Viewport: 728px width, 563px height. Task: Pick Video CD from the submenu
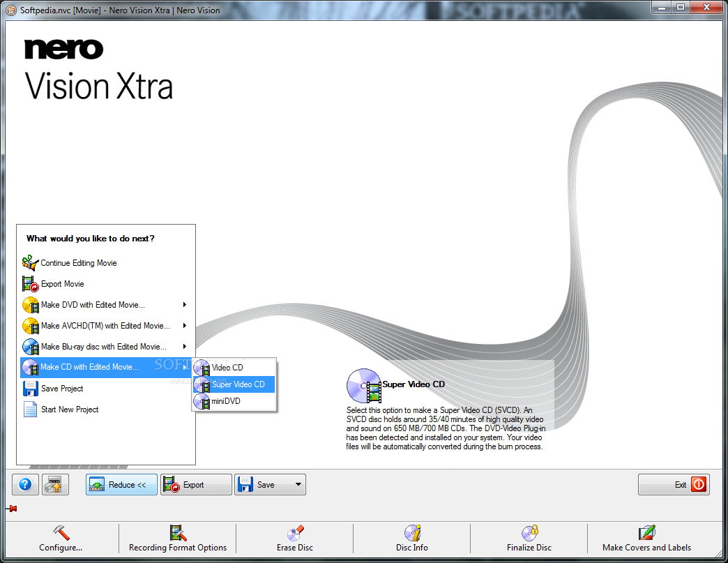pyautogui.click(x=234, y=368)
